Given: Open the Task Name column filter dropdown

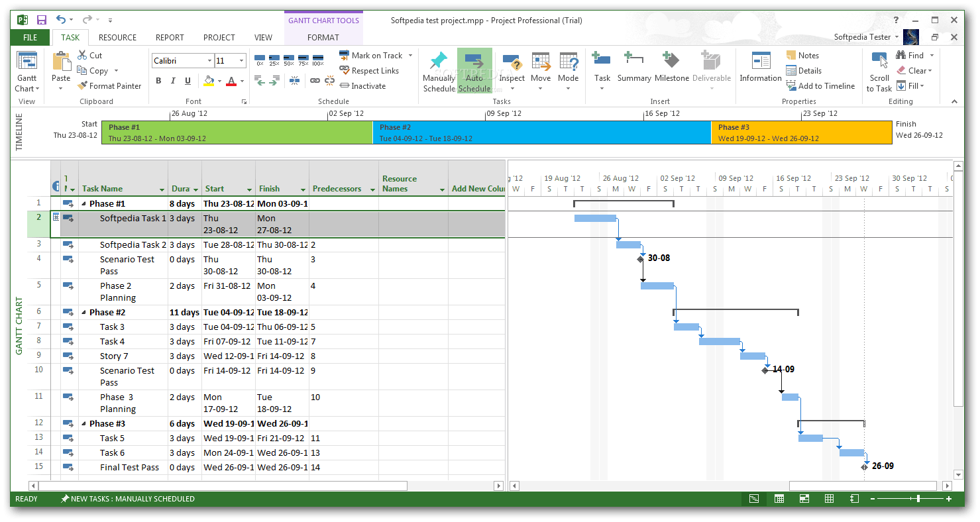Looking at the screenshot, I should click(162, 189).
